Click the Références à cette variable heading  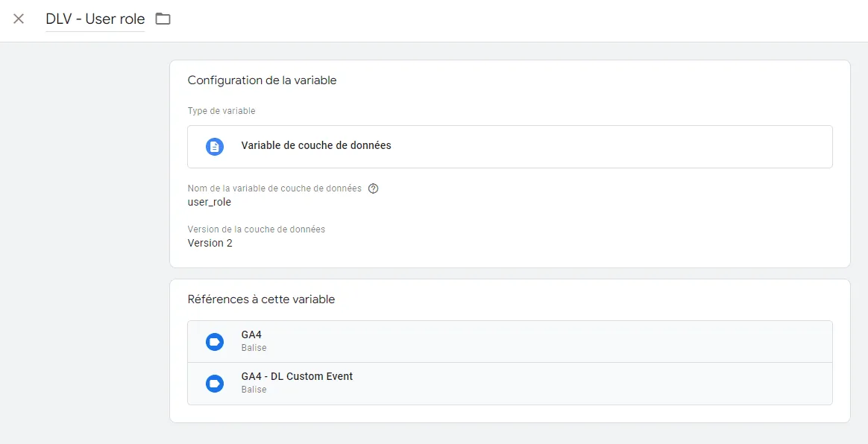(261, 299)
